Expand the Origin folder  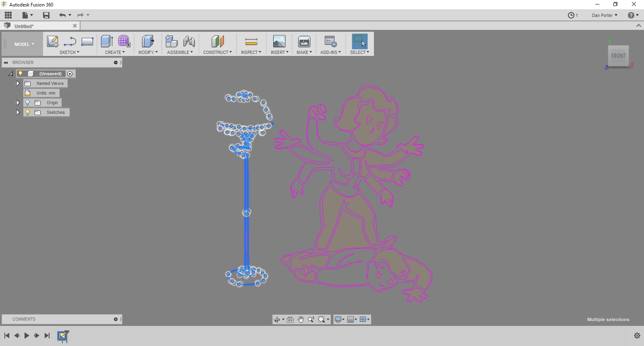[x=18, y=103]
